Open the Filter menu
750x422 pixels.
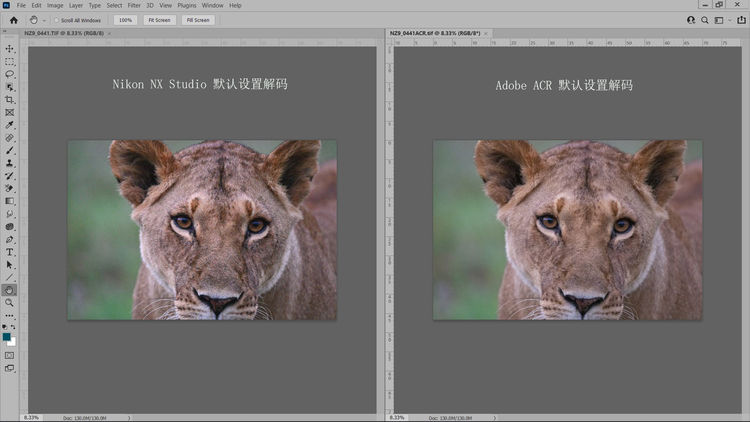click(x=133, y=5)
